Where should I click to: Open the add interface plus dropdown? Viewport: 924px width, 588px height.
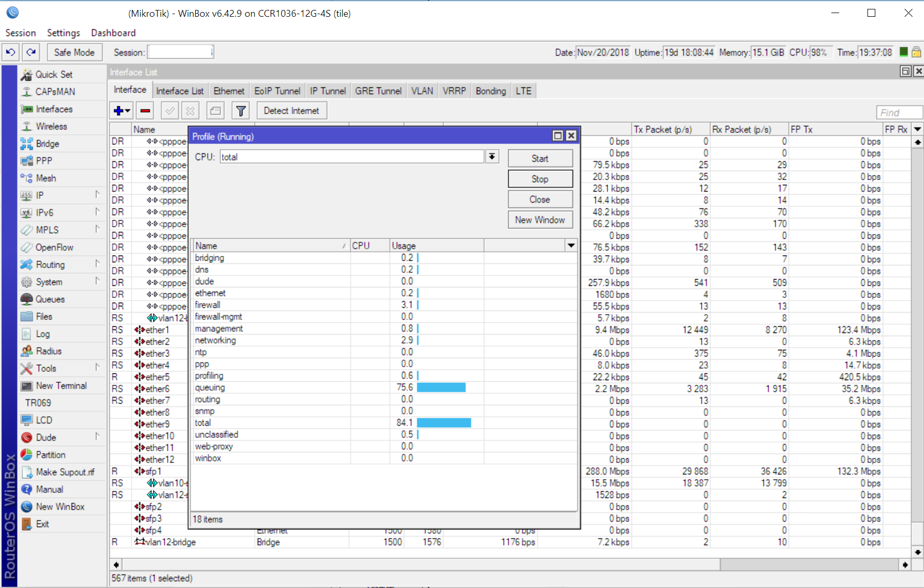(x=121, y=110)
